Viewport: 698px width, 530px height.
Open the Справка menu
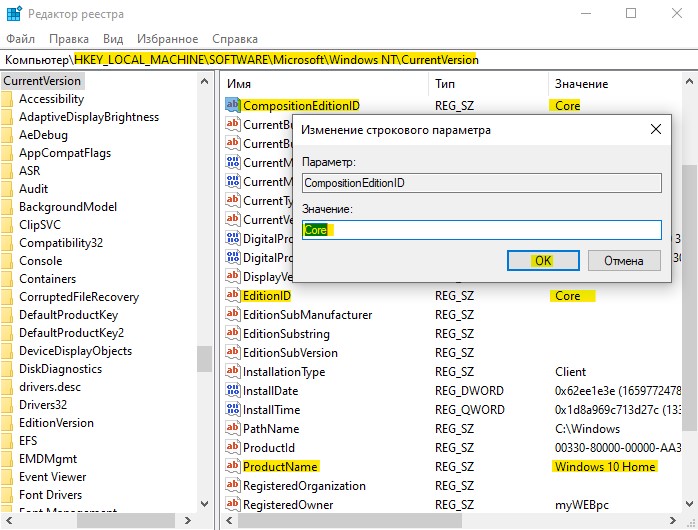(x=235, y=39)
